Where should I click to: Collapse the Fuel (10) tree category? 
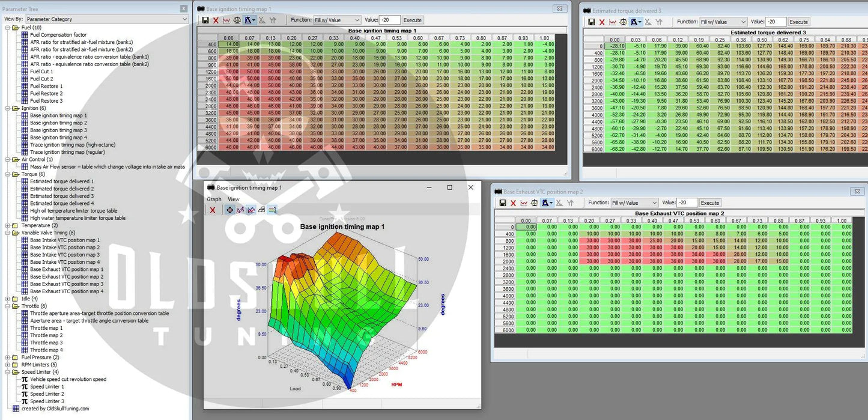8,28
